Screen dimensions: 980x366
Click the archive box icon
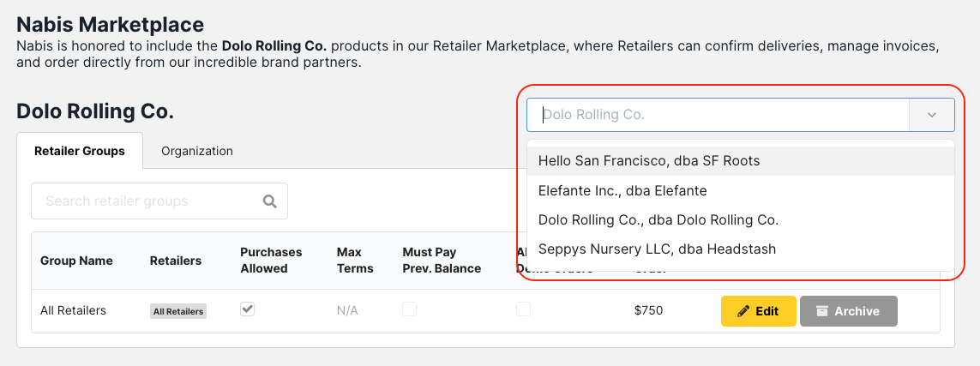pyautogui.click(x=822, y=311)
